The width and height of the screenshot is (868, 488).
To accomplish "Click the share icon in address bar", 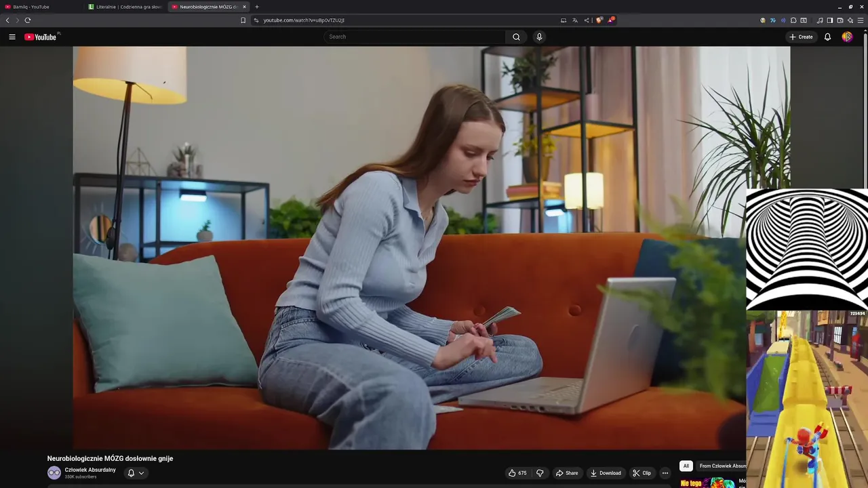I will 587,20.
